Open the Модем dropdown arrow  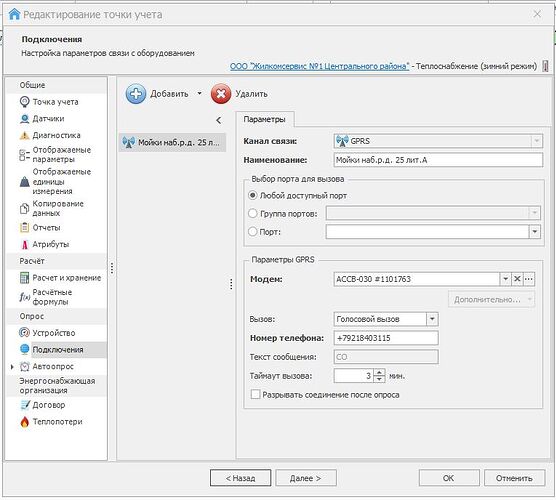pyautogui.click(x=505, y=279)
